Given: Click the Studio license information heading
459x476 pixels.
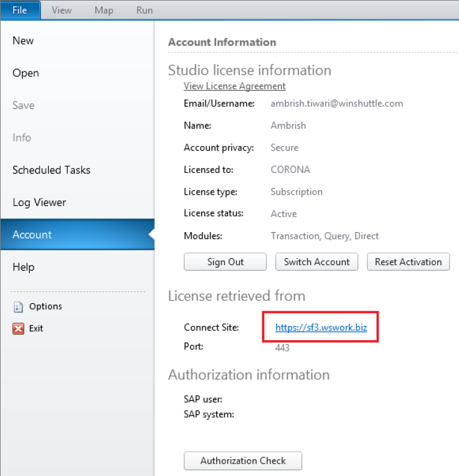Looking at the screenshot, I should [249, 70].
